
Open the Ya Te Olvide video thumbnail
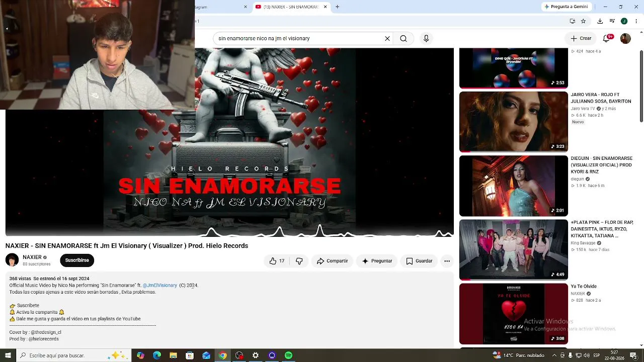click(513, 313)
